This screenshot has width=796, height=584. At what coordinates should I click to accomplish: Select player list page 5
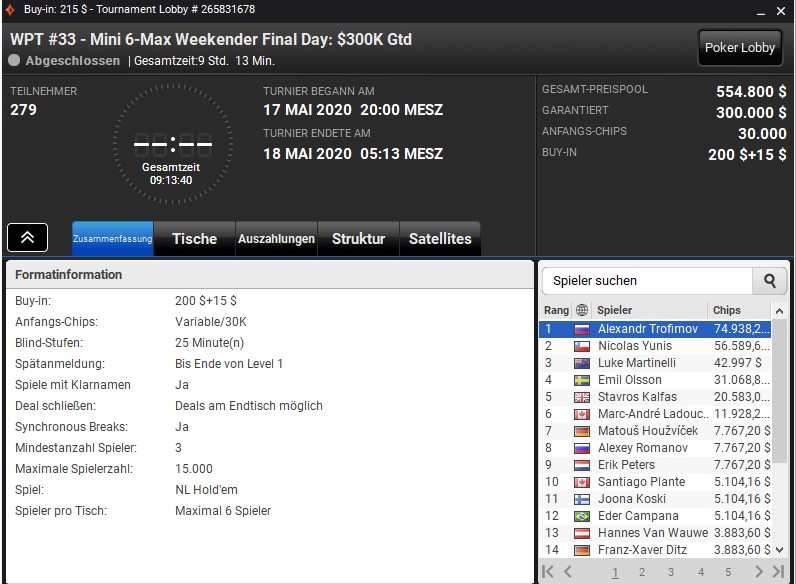coord(728,572)
